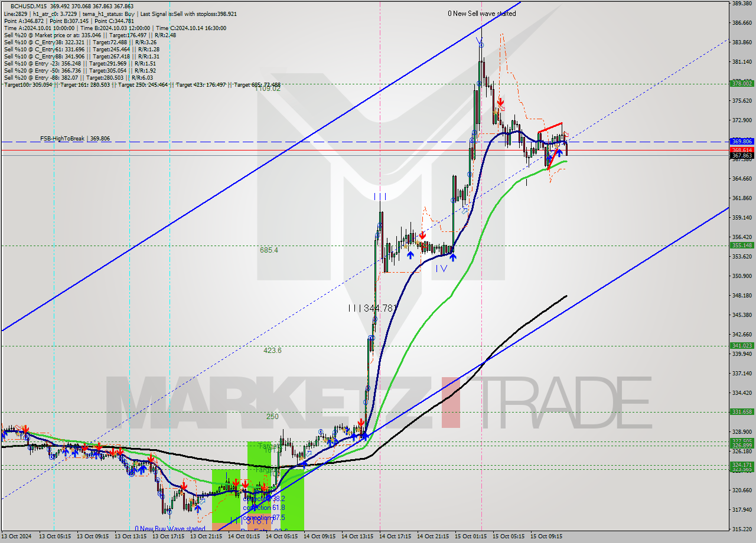Image resolution: width=756 pixels, height=543 pixels.
Task: Click the 348.180 price axis value
Action: click(742, 295)
